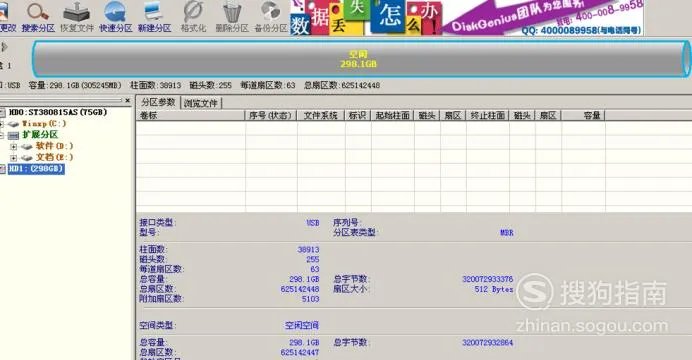Click the value 320072932864

click(488, 342)
